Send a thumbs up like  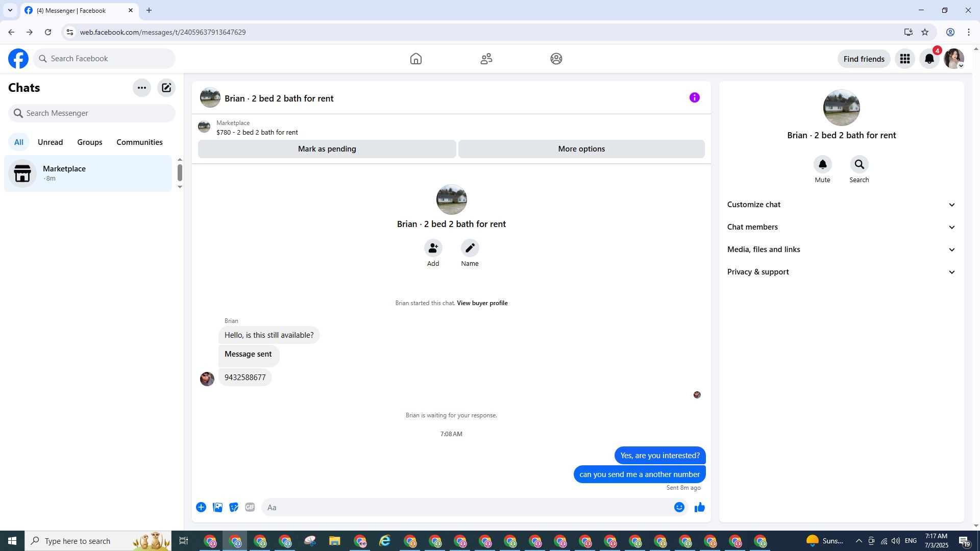click(699, 507)
